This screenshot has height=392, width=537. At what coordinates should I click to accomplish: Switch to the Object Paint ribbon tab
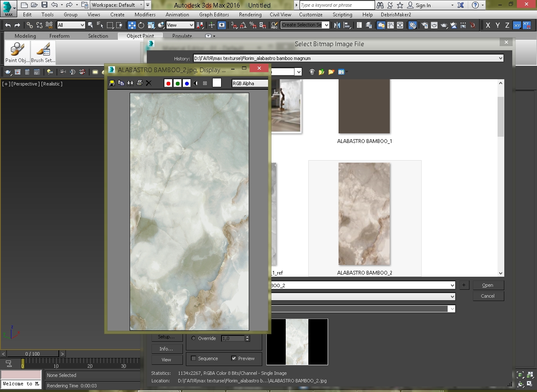[x=140, y=36]
